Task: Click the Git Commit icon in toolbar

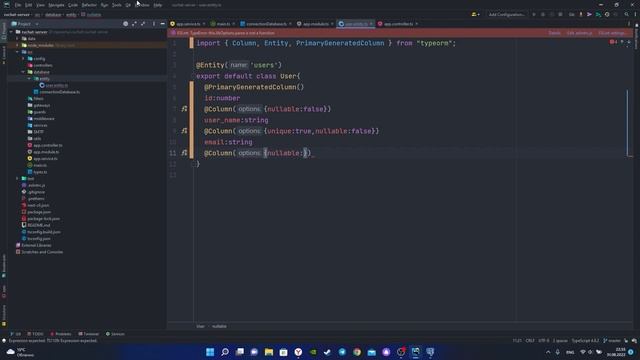Action: coord(589,14)
